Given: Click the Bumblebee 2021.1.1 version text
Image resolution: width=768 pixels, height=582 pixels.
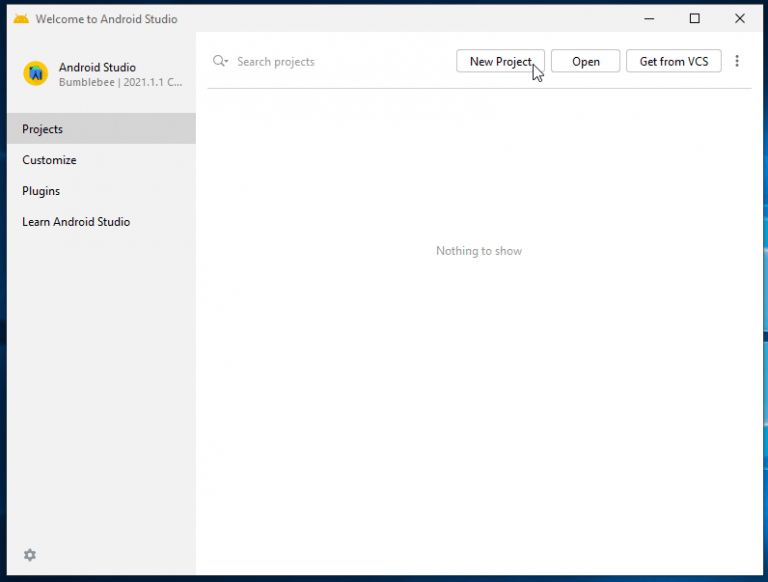Looking at the screenshot, I should tap(120, 82).
